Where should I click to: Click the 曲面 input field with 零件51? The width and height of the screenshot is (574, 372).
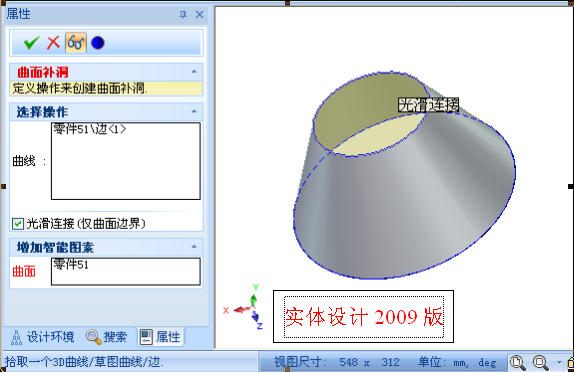(x=126, y=271)
